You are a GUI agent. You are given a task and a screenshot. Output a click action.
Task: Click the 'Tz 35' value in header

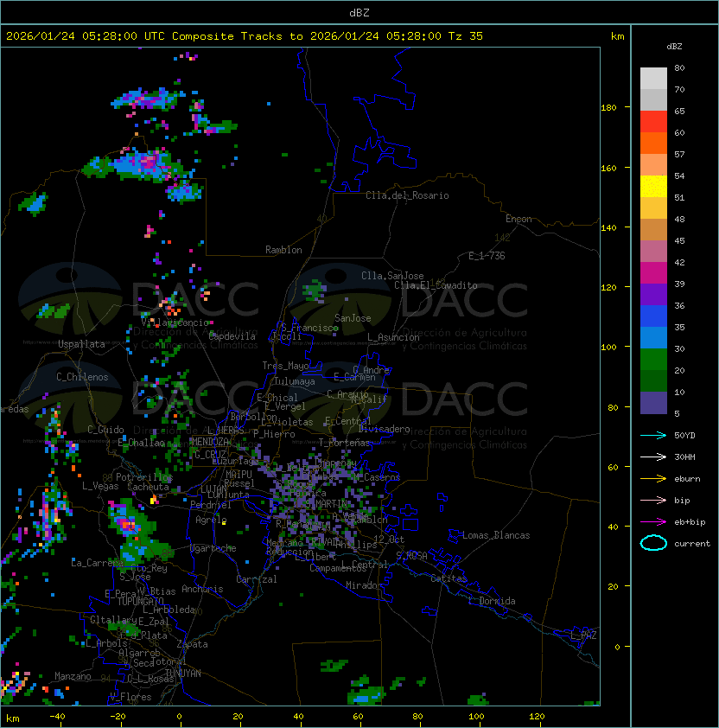466,36
